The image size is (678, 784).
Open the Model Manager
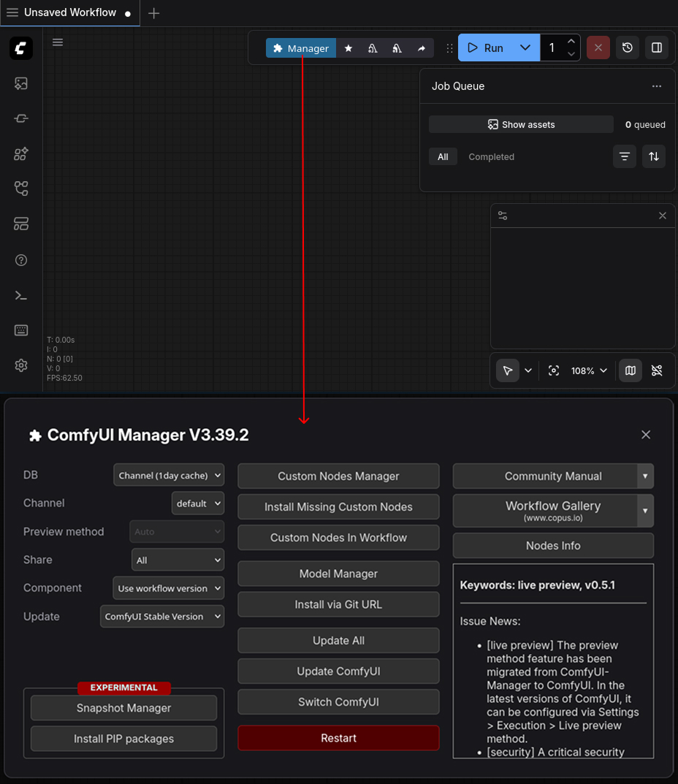click(338, 574)
